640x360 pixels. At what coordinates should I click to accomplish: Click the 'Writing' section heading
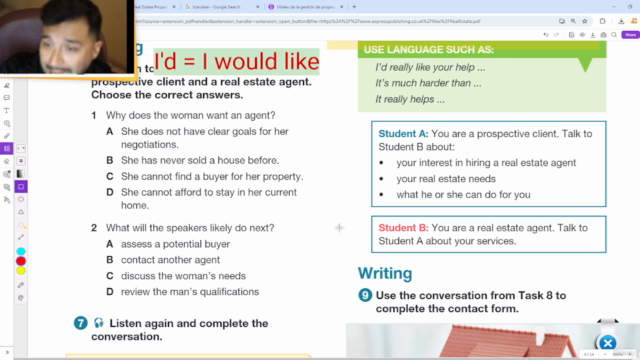(385, 273)
